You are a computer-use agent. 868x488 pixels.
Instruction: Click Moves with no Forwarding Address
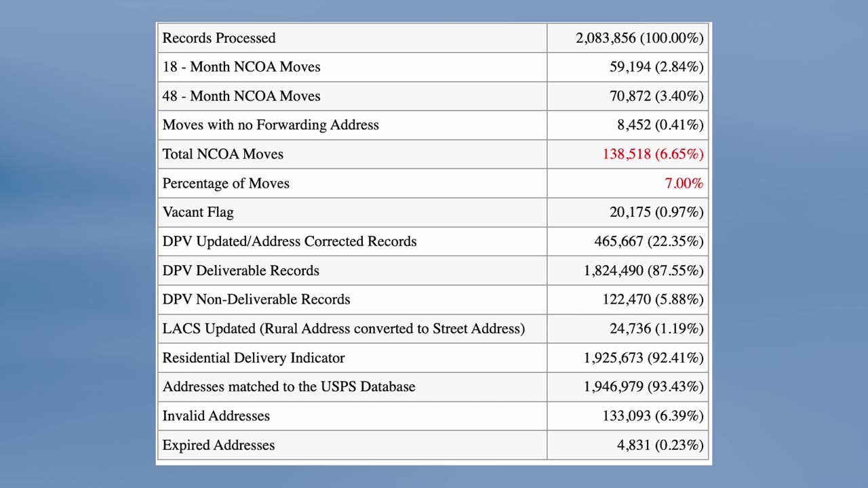pyautogui.click(x=271, y=125)
